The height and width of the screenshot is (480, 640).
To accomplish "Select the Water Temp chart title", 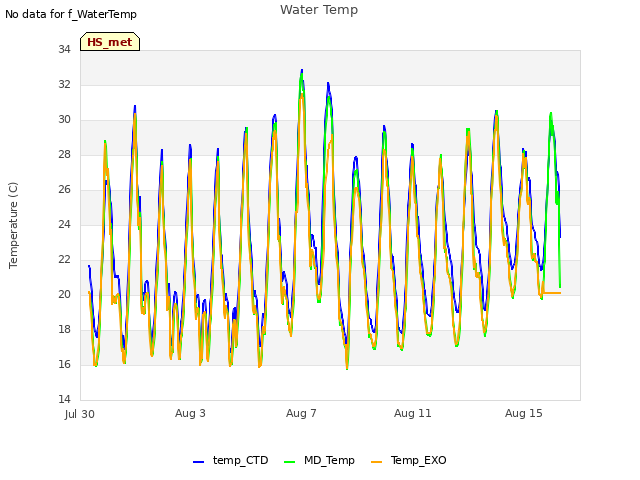I will tap(319, 10).
